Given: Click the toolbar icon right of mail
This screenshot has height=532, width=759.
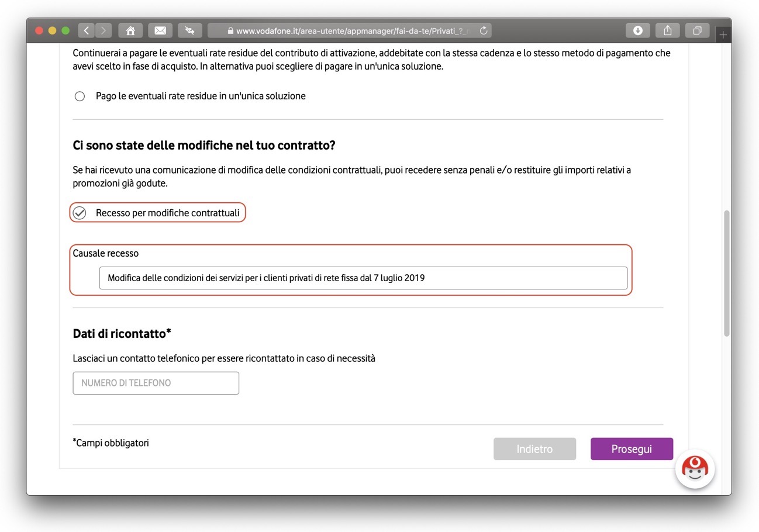Looking at the screenshot, I should click(x=189, y=30).
